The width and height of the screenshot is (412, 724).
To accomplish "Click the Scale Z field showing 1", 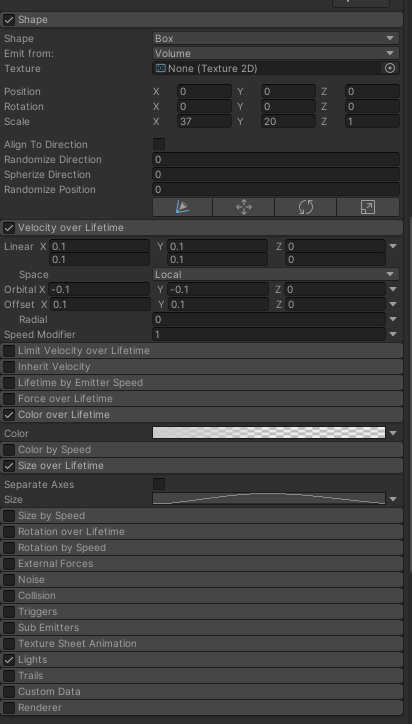I will 372,121.
